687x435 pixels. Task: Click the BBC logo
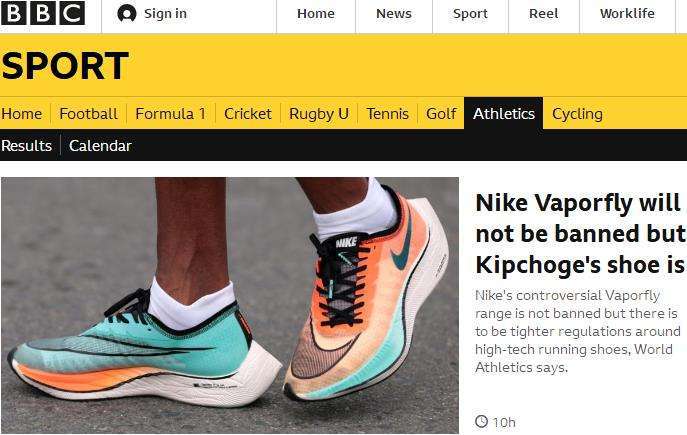click(x=43, y=14)
